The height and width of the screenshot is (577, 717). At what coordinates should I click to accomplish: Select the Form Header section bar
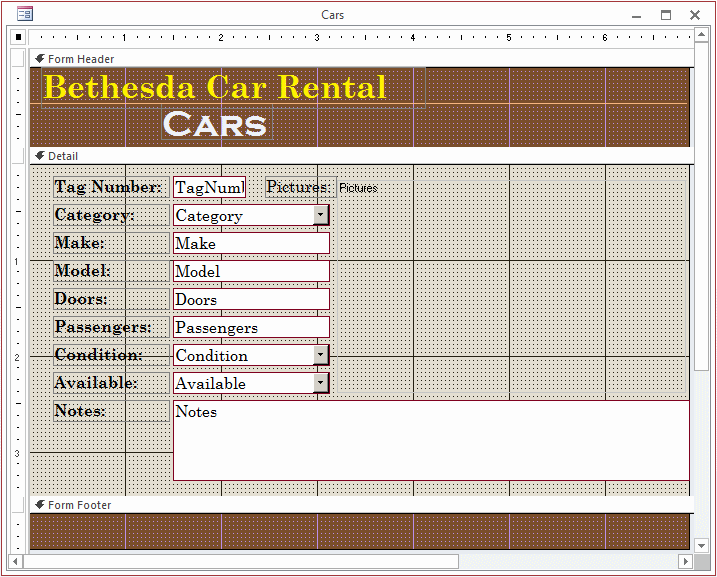(x=362, y=59)
